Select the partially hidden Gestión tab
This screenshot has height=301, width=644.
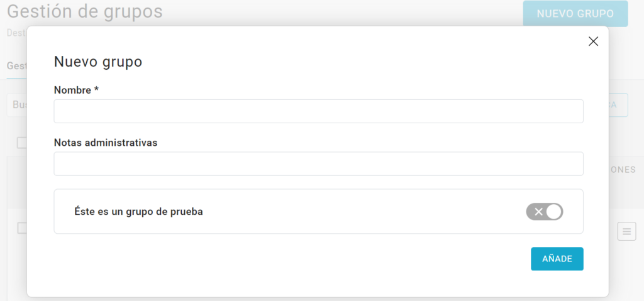coord(16,65)
